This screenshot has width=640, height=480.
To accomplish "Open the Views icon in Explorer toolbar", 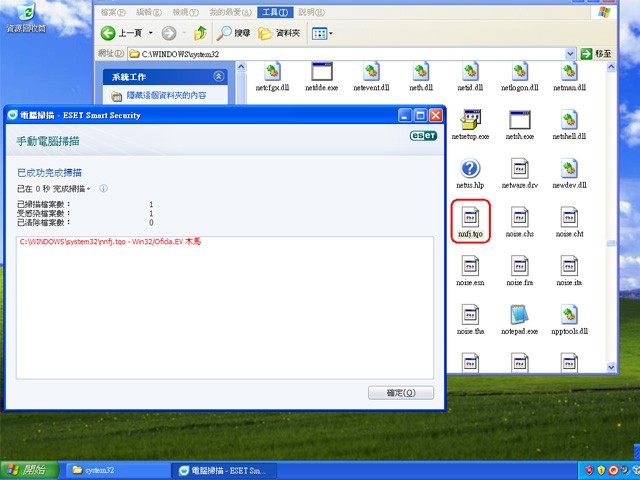I will coord(319,33).
